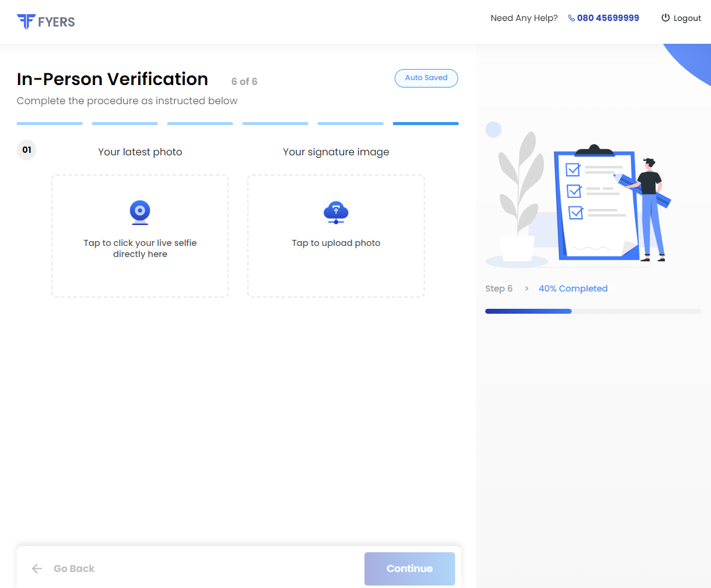Click the Continue button
711x588 pixels.
409,568
